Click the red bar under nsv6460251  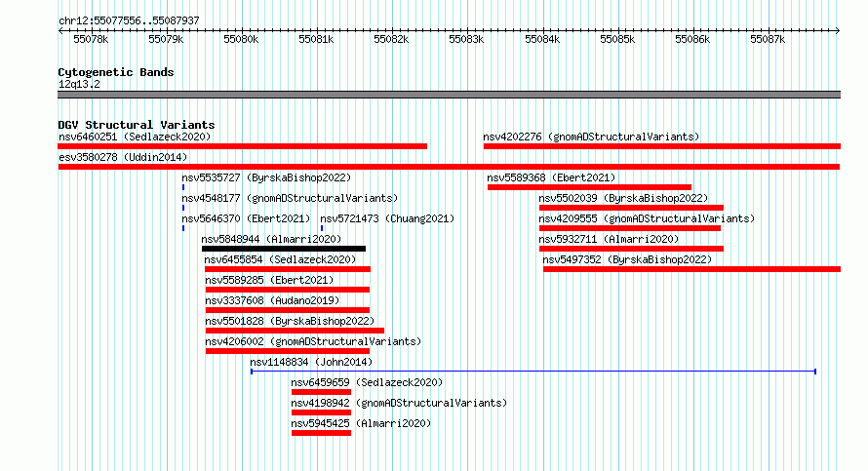243,146
